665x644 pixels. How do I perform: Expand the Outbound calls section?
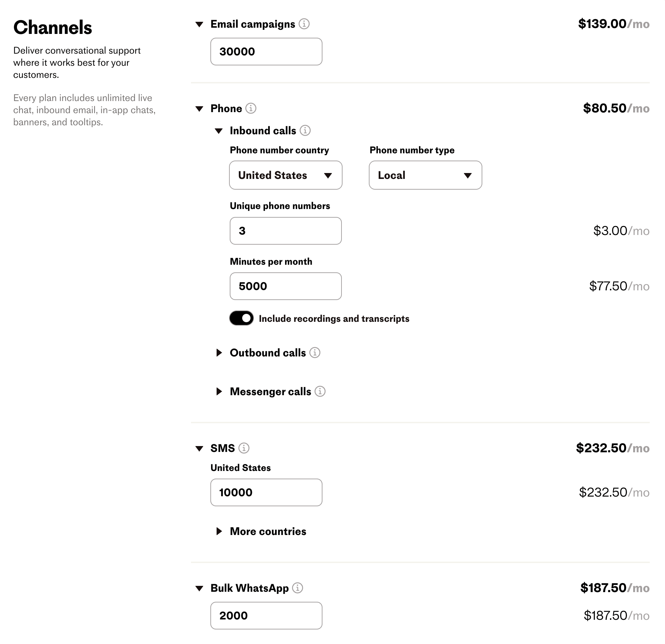(219, 353)
